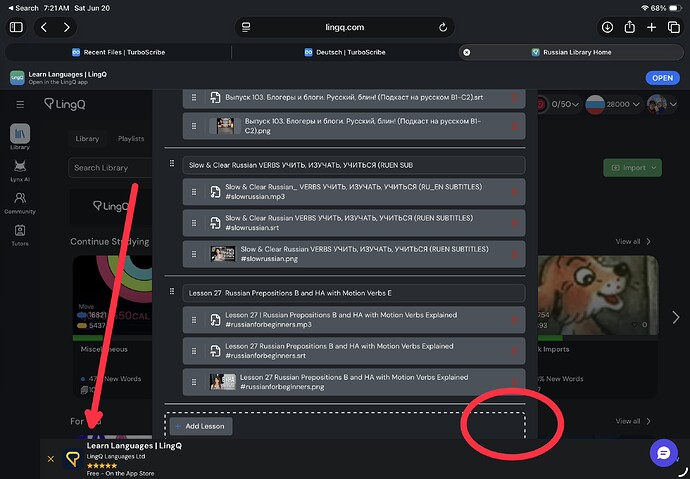Image resolution: width=690 pixels, height=479 pixels.
Task: Open the Safari downloads icon
Action: point(607,27)
